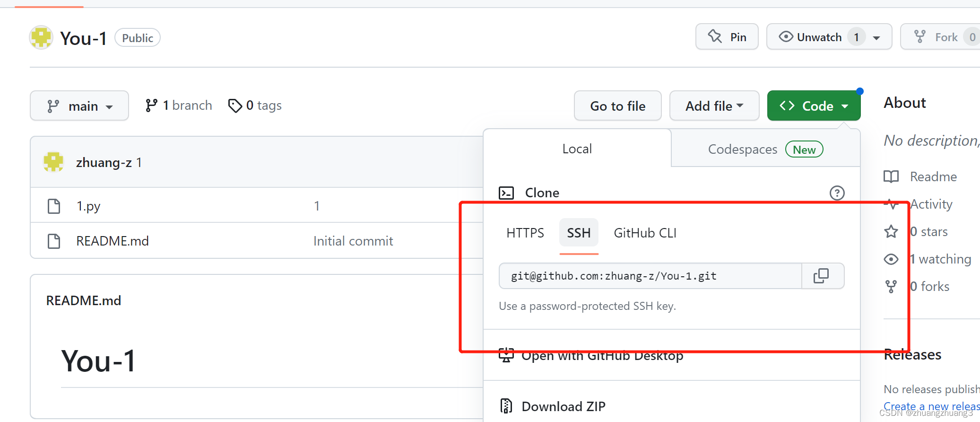980x422 pixels.
Task: Click the eye icon beside 1 watching
Action: tap(891, 259)
